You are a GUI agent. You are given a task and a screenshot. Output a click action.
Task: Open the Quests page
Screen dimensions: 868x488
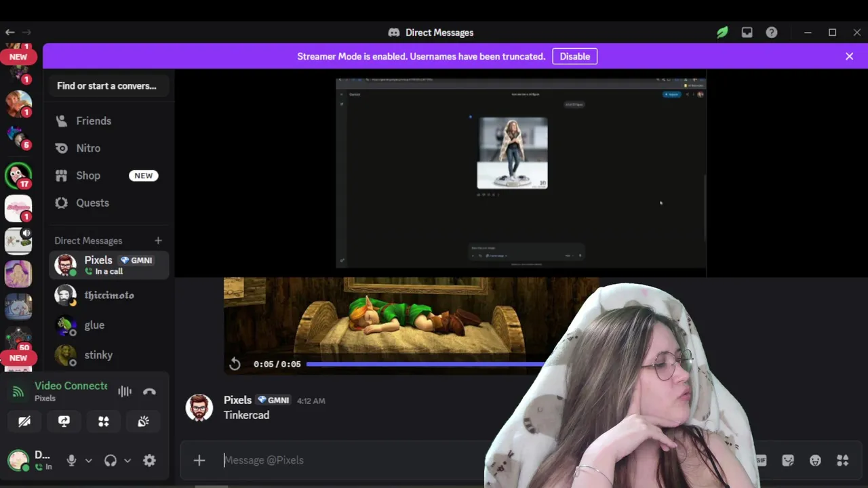point(108,203)
